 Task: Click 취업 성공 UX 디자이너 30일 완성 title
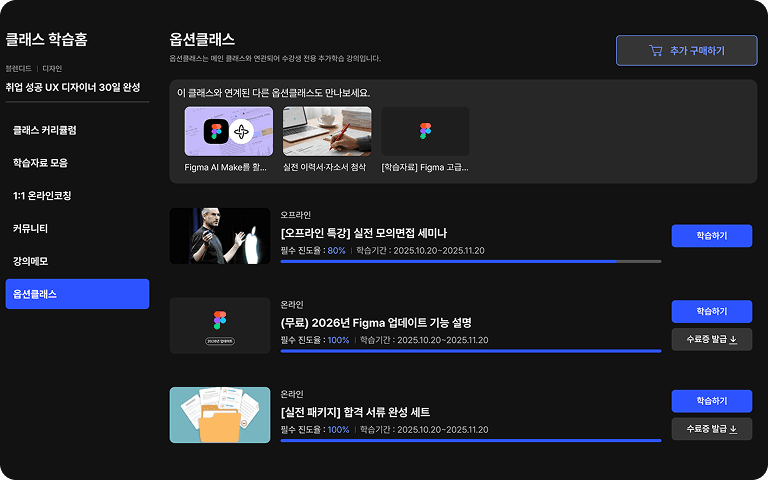coord(73,87)
